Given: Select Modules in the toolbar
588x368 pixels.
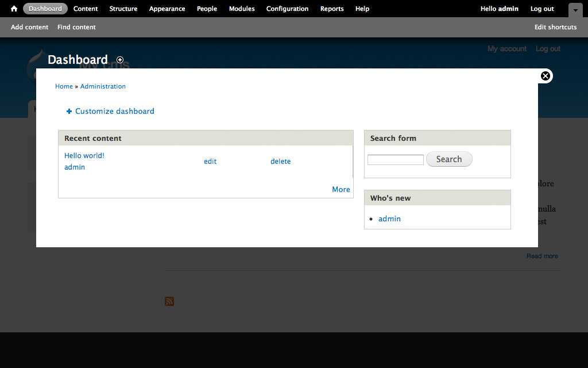Looking at the screenshot, I should coord(242,9).
